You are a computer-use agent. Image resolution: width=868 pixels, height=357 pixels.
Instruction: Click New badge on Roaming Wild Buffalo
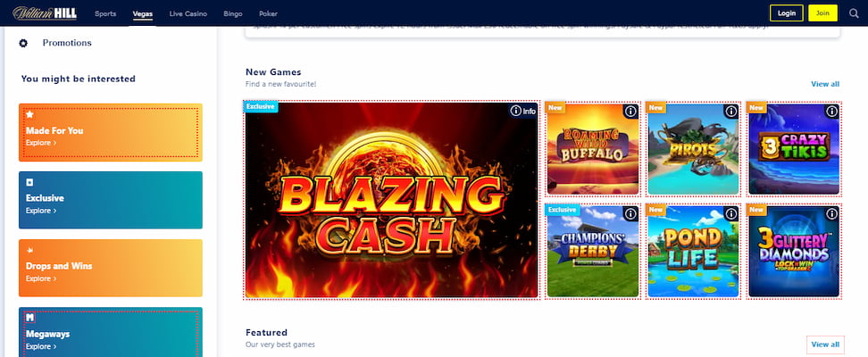[x=555, y=107]
